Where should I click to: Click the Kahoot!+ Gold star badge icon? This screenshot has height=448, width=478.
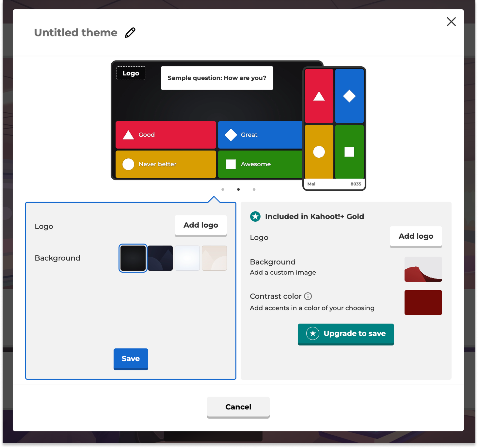point(255,216)
